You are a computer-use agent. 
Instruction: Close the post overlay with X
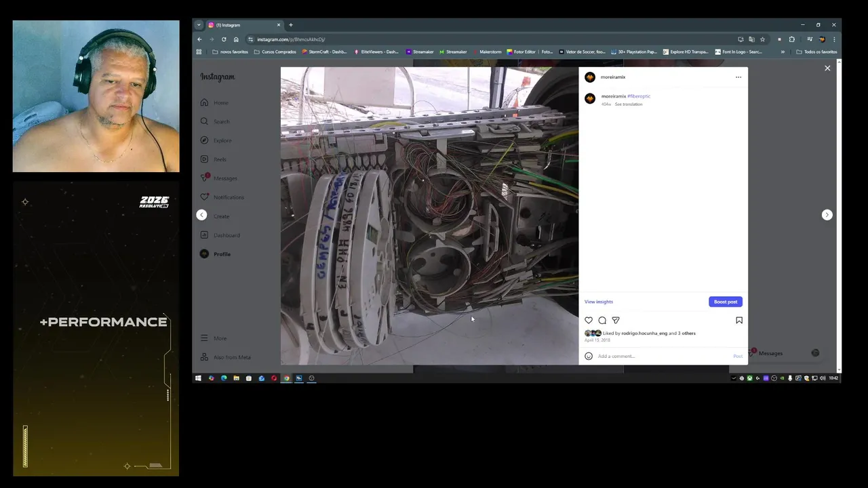point(827,68)
